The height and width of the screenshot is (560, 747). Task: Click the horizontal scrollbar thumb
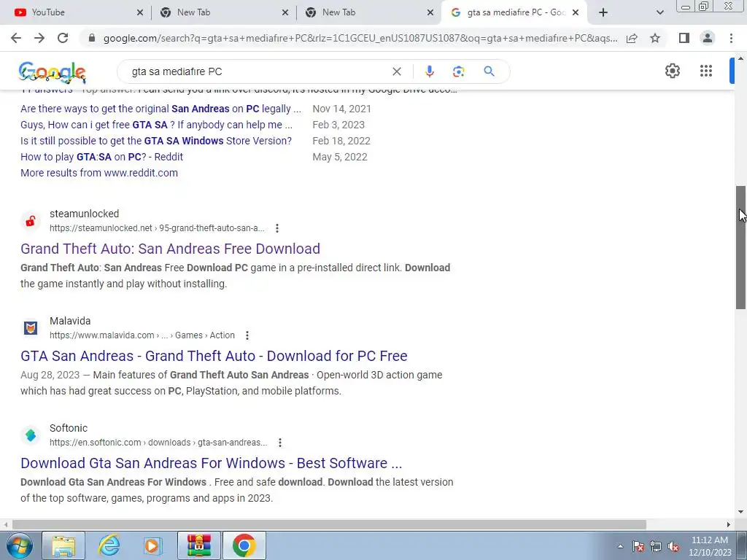329,524
